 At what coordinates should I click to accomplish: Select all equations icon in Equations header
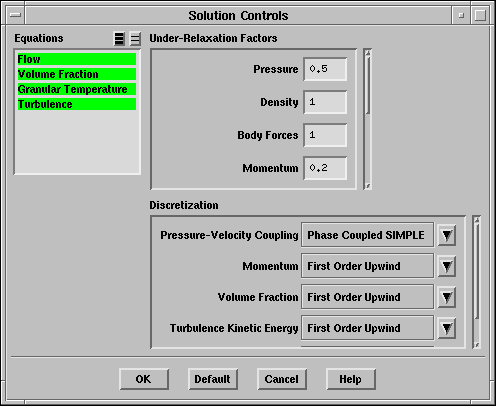point(119,39)
